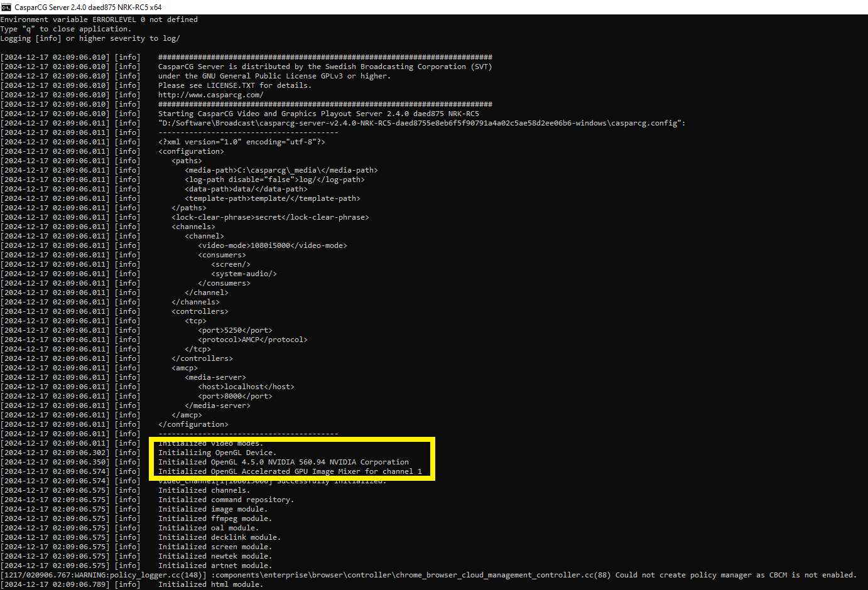This screenshot has width=868, height=590.
Task: Click the timestamp '2024-12-17 02:09:06.302'
Action: pyautogui.click(x=56, y=453)
